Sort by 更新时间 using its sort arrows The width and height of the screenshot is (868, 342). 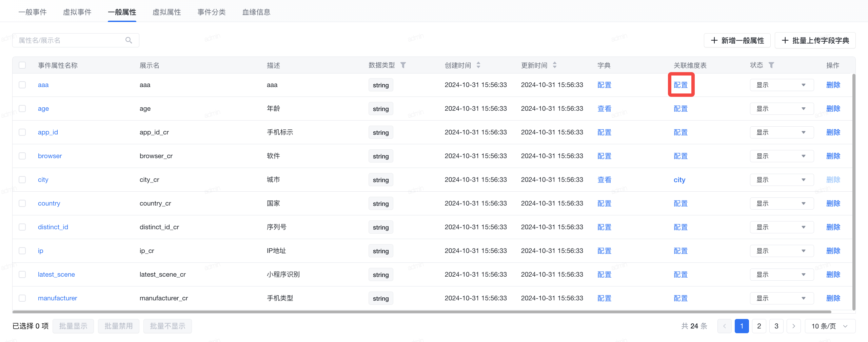point(555,65)
